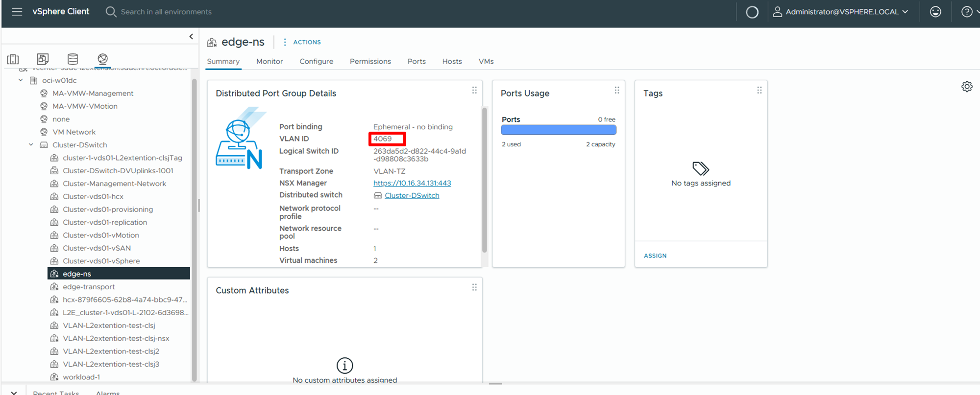Click the Cluster-DSwitch switch icon in tree
The width and height of the screenshot is (980, 395).
44,145
